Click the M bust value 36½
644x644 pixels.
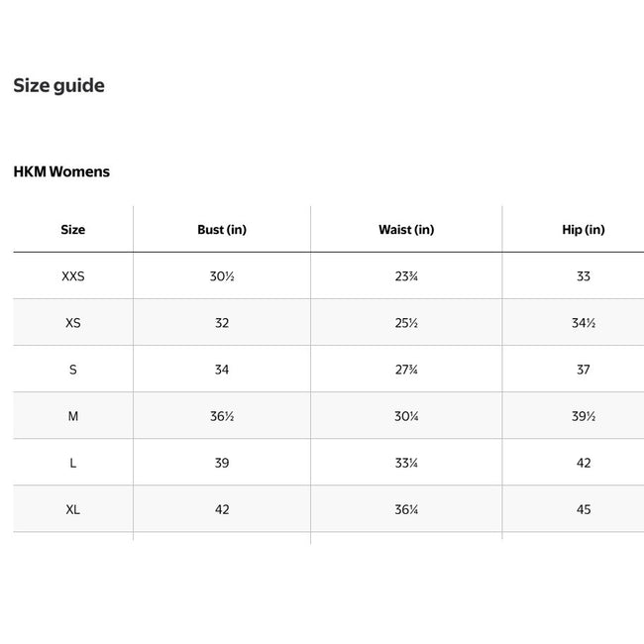click(222, 416)
